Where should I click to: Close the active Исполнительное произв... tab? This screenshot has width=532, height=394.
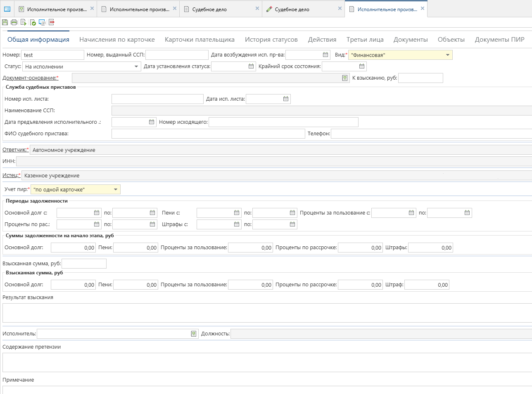pos(423,8)
